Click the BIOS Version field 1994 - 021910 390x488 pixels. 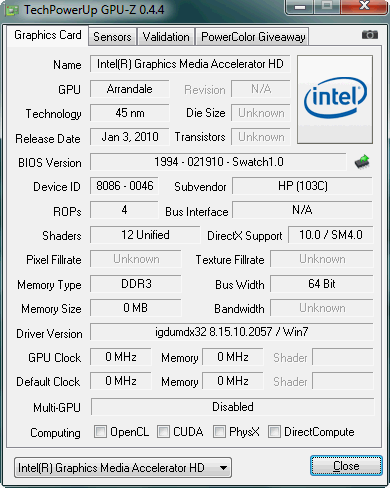(218, 162)
